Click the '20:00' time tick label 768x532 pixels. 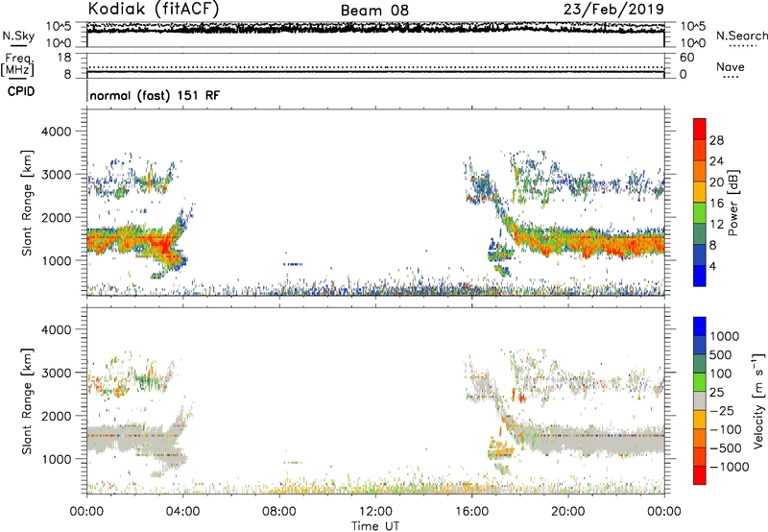click(x=567, y=512)
